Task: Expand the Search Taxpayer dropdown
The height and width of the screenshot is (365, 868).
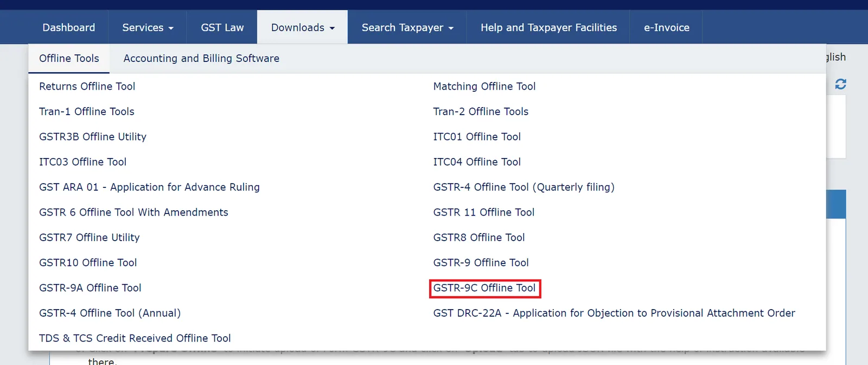Action: pyautogui.click(x=407, y=27)
